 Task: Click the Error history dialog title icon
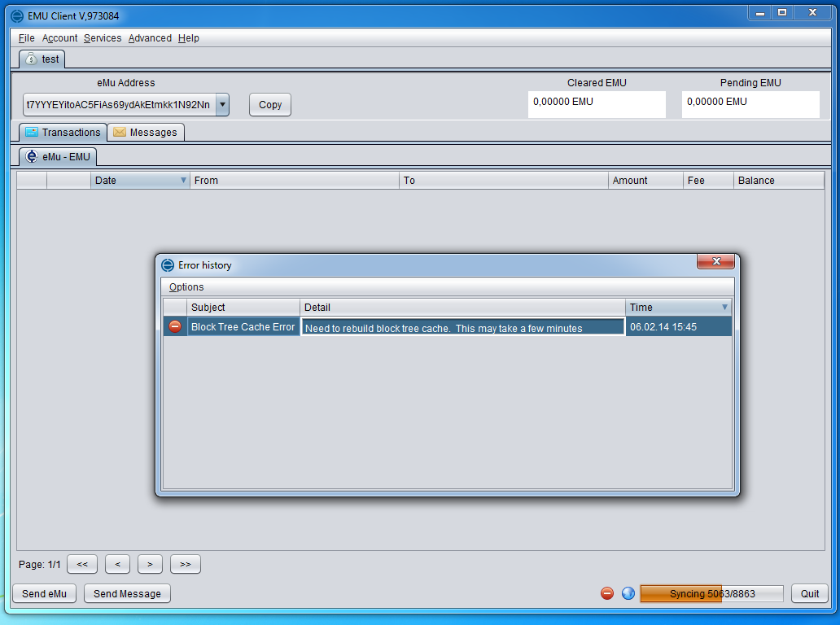pos(168,265)
